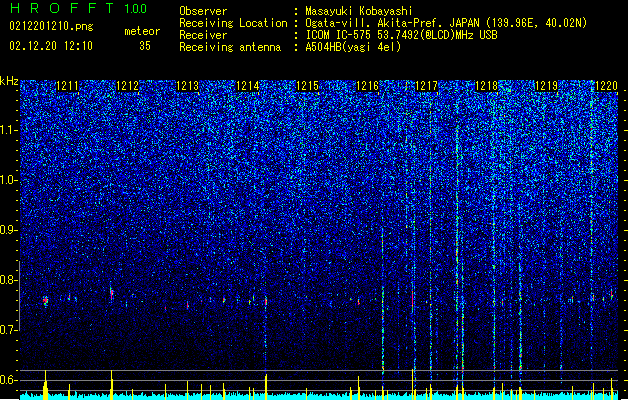Click the HROFFT 1.0.0 title text

78,8
